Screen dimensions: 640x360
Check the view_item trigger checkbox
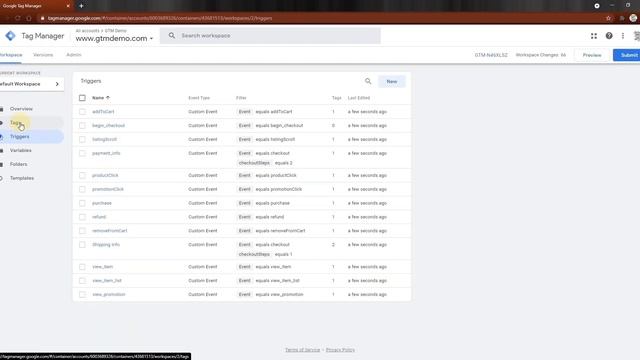point(82,267)
